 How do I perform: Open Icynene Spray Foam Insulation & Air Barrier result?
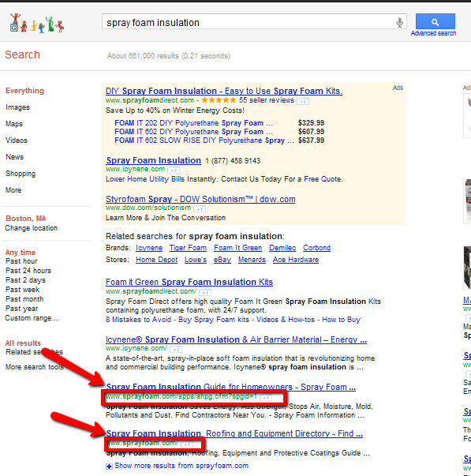(x=236, y=339)
